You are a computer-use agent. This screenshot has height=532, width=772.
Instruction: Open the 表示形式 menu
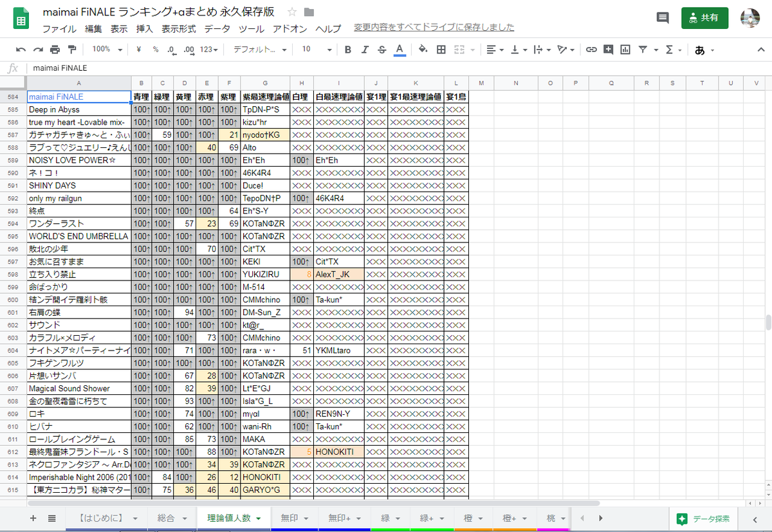click(x=179, y=28)
